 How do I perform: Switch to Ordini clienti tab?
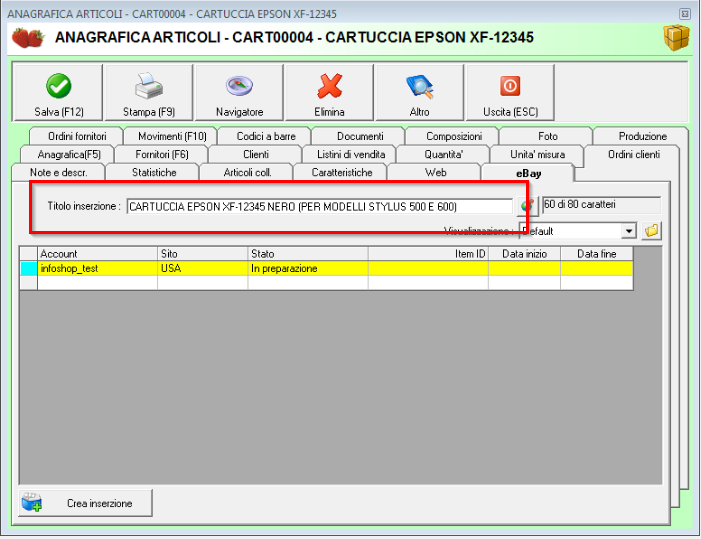[x=633, y=155]
